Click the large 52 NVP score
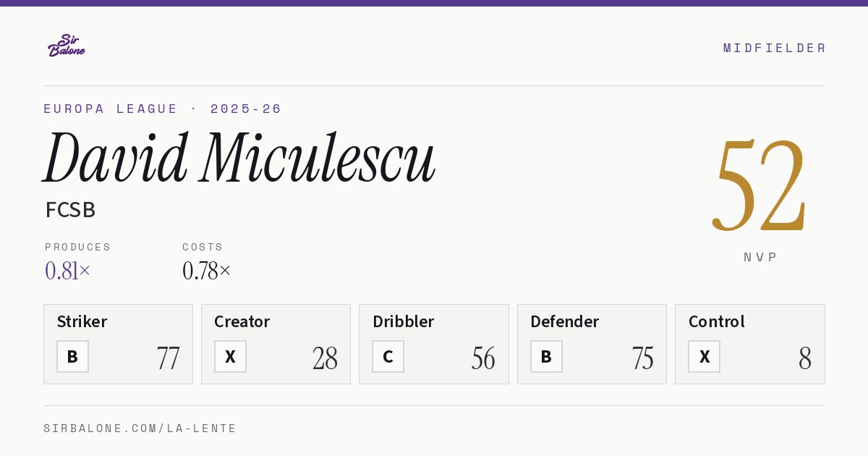This screenshot has width=868, height=456. 759,185
